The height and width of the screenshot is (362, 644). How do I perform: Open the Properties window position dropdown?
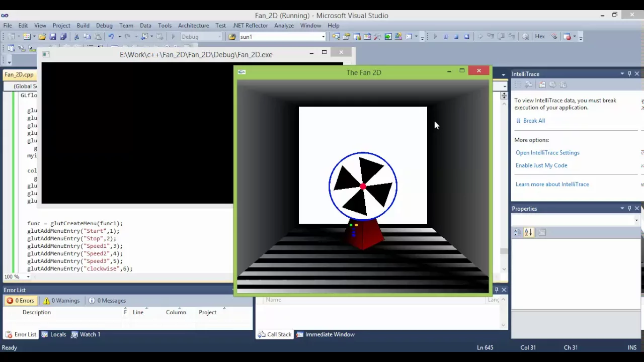(x=622, y=209)
